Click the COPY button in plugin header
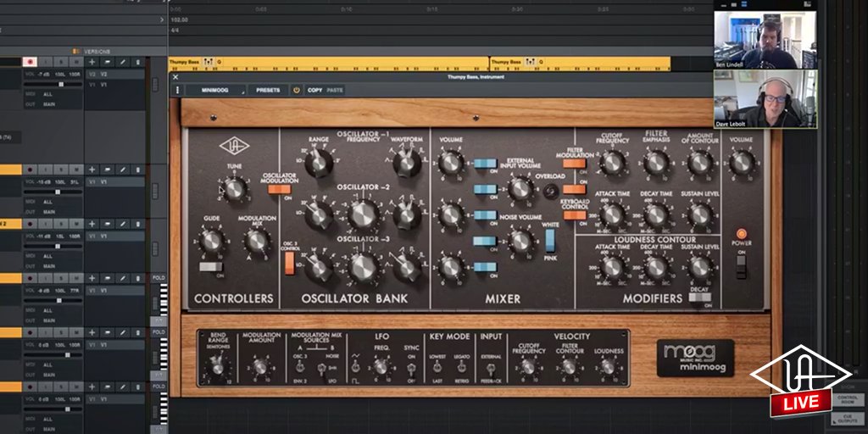 (x=315, y=90)
